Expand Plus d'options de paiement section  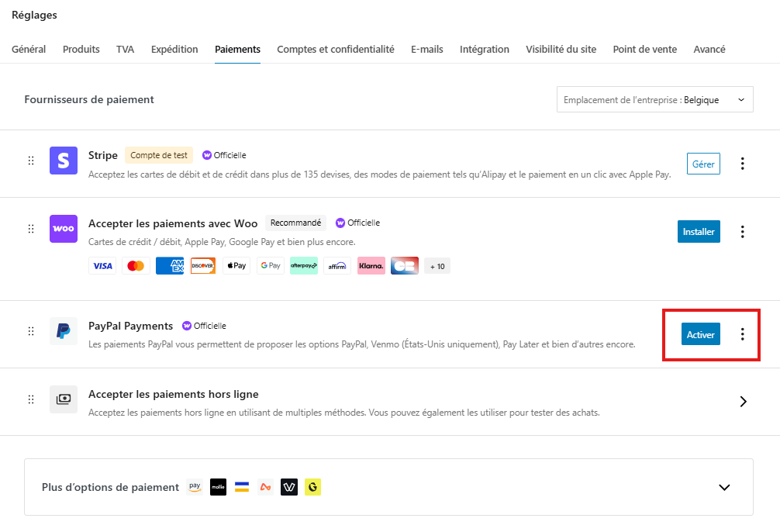(724, 487)
